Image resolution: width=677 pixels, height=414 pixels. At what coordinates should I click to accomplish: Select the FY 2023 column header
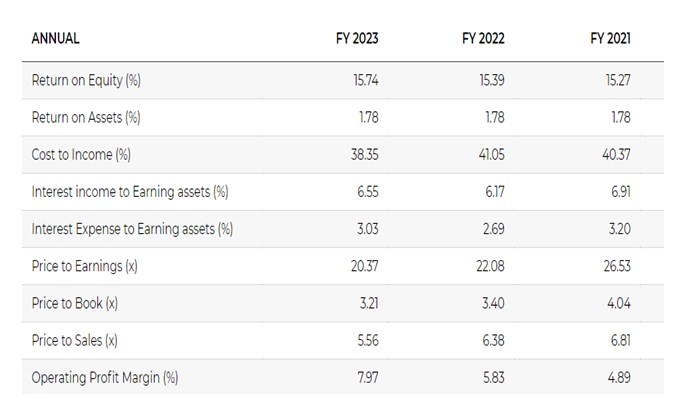click(357, 39)
